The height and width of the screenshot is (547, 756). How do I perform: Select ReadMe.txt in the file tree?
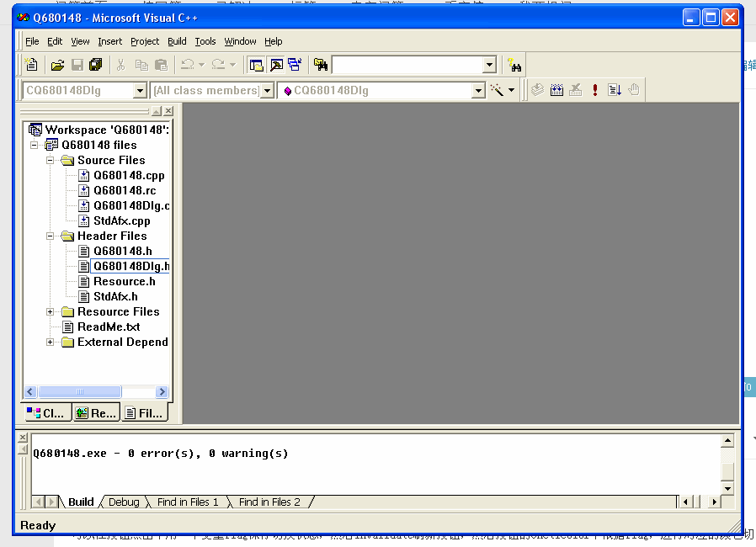coord(109,327)
